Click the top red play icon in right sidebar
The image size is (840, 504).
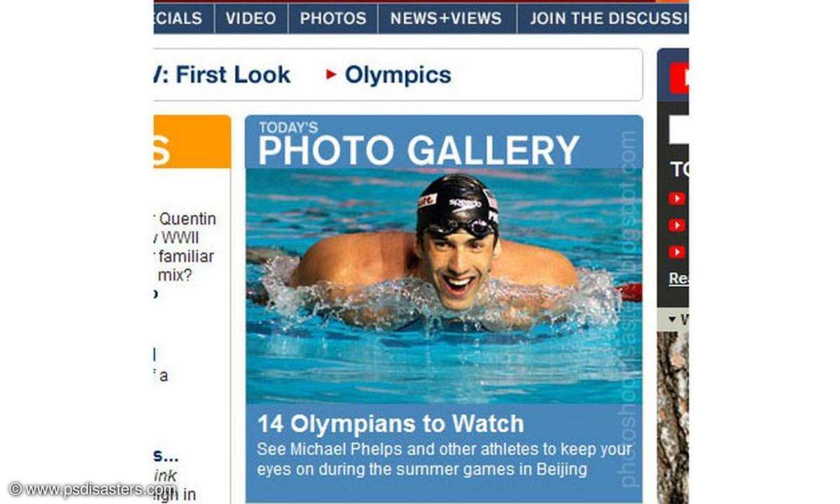point(676,199)
